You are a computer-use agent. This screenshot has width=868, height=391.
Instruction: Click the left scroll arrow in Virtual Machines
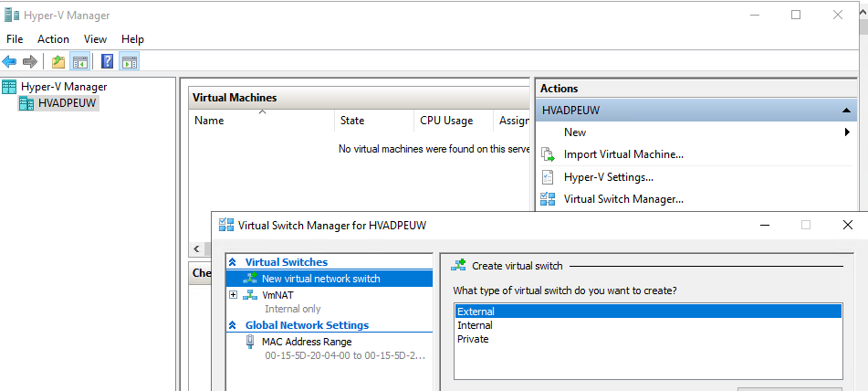pos(196,248)
